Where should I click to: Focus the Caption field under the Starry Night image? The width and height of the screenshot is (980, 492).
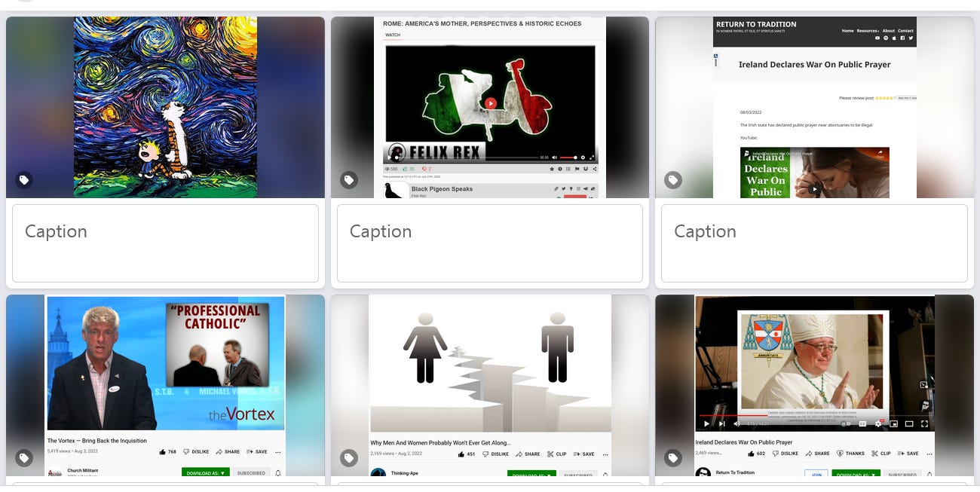165,243
